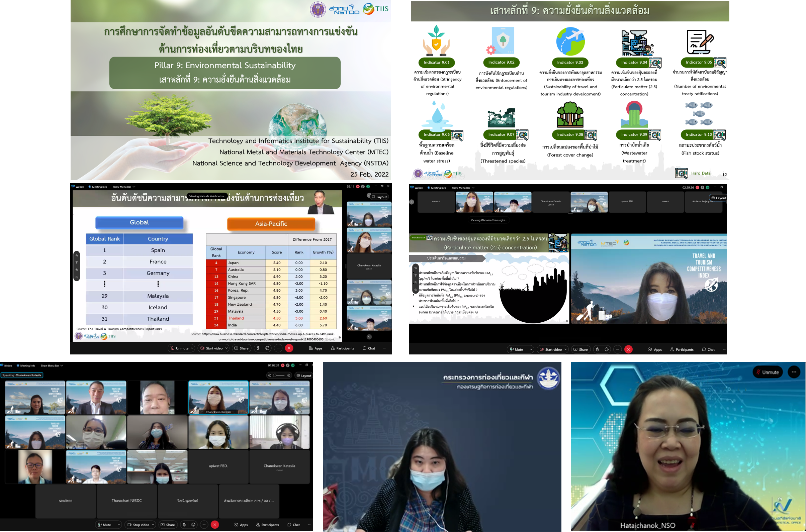Click the red Unmute pill on Hataichanok_NSO video
This screenshot has width=806, height=532.
click(767, 372)
